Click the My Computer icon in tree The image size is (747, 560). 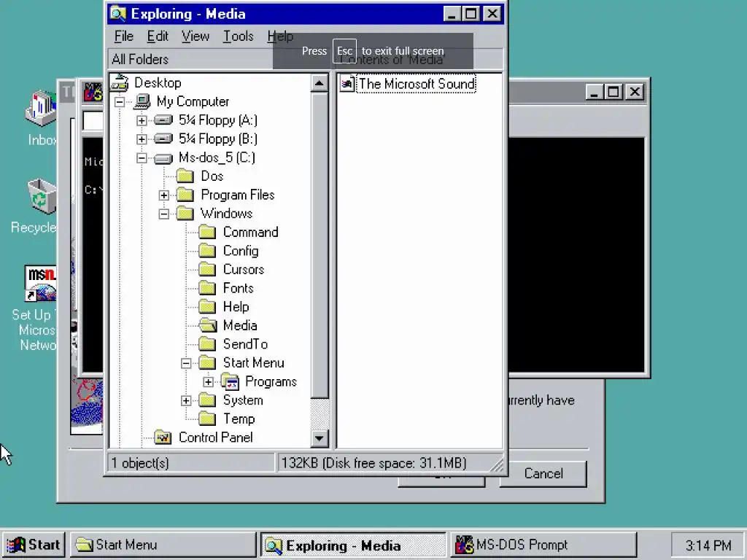coord(142,101)
